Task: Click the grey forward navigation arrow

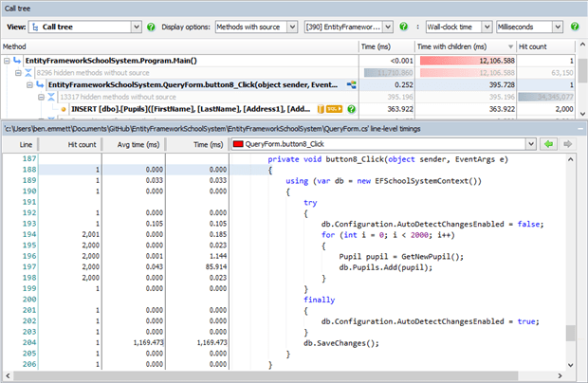Action: point(568,144)
